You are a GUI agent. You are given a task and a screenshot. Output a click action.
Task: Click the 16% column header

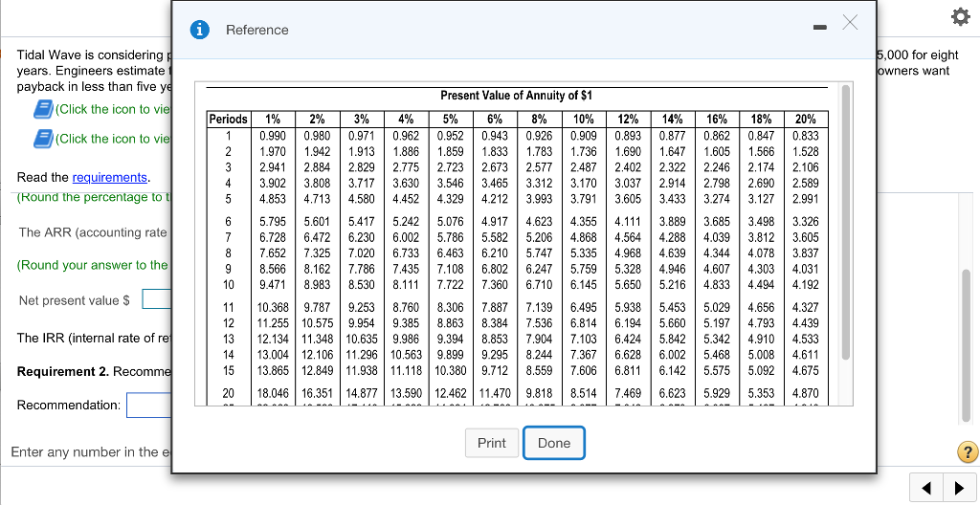tap(717, 120)
